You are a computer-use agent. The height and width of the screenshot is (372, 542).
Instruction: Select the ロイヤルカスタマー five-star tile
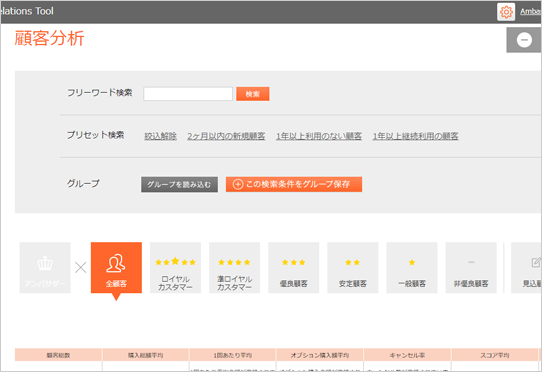(175, 268)
